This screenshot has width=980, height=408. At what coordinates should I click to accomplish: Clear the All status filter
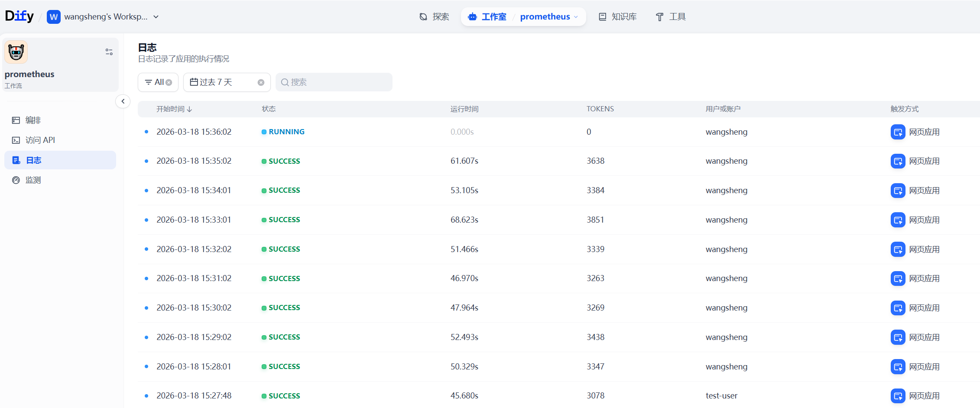click(169, 83)
